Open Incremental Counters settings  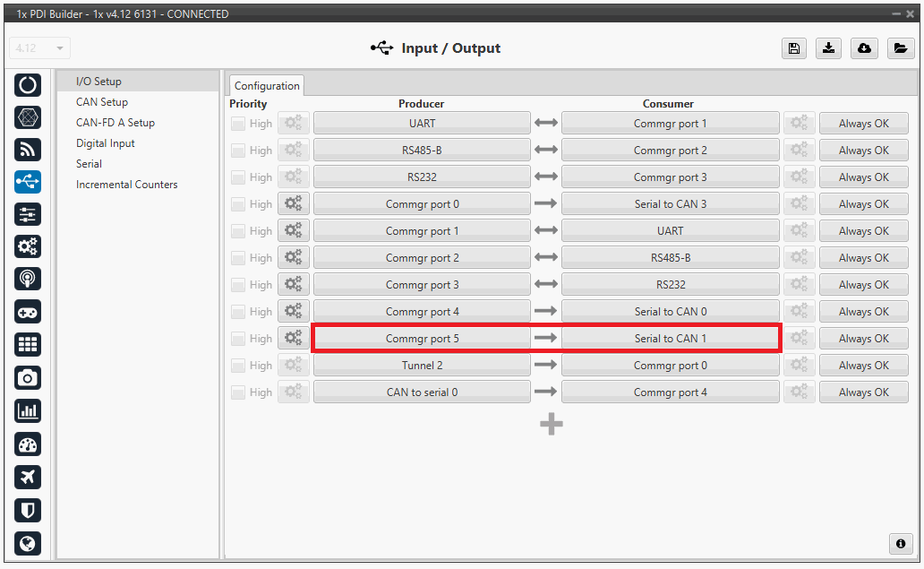[126, 185]
